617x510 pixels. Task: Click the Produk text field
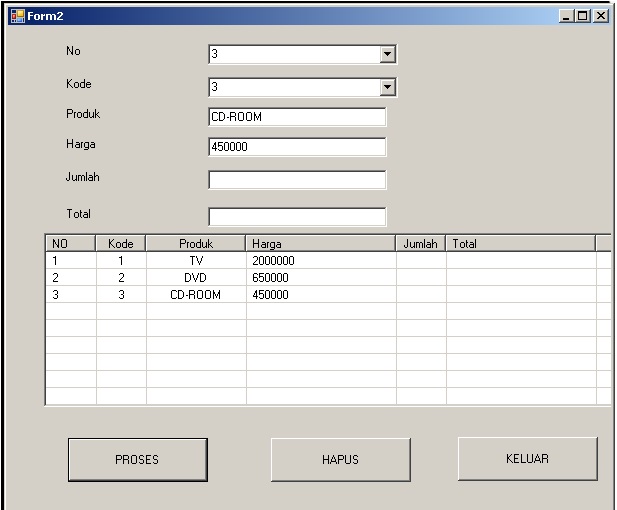(296, 117)
